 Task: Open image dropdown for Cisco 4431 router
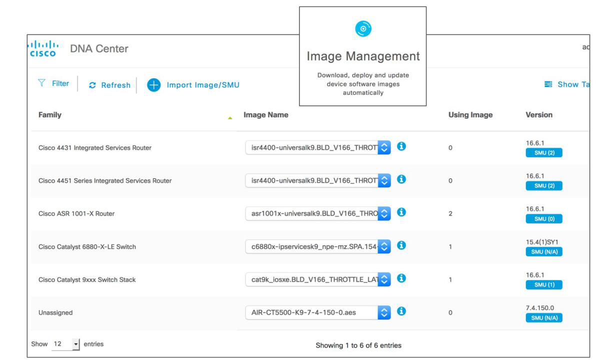tap(318, 148)
